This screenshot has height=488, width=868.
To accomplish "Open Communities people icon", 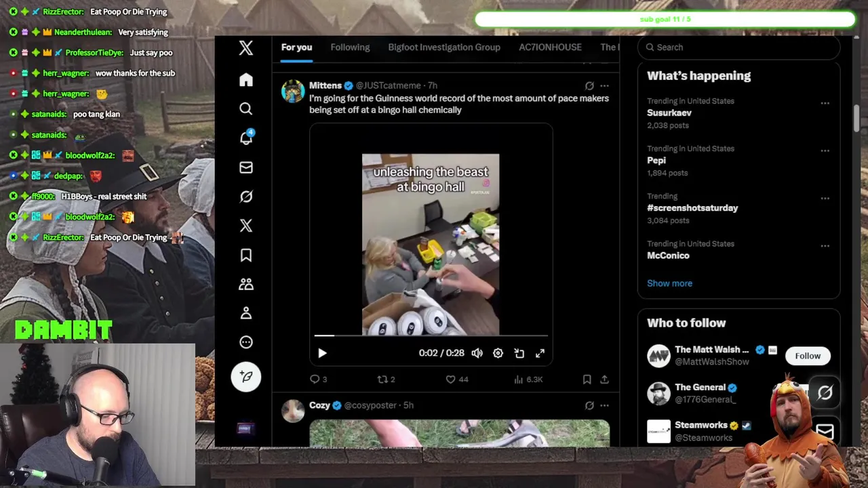I will [246, 284].
